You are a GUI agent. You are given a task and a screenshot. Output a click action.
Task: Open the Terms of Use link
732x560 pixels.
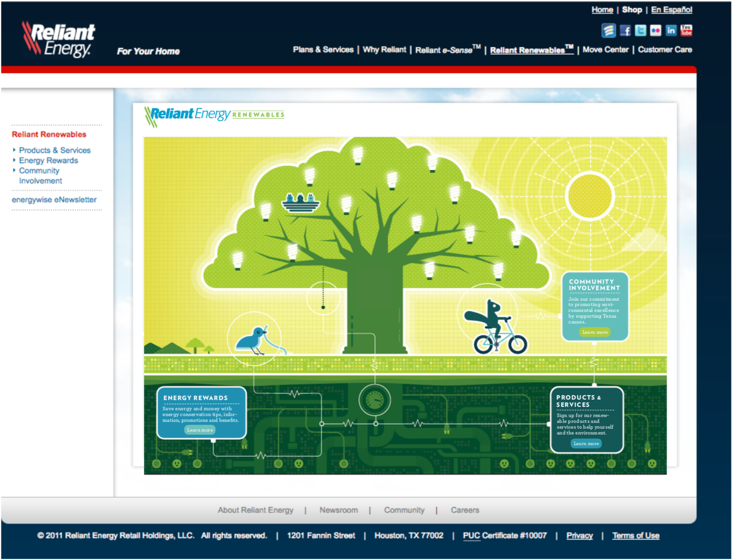[636, 536]
